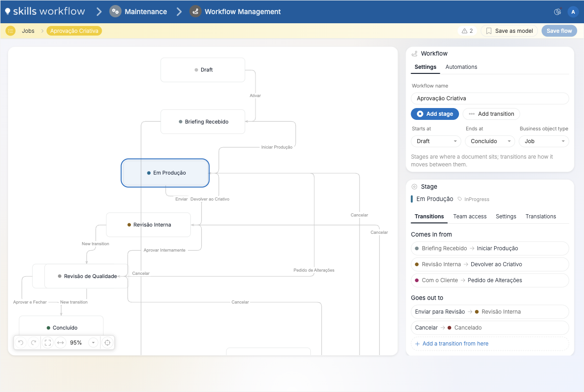Open the user avatar A menu
584x392 pixels.
(573, 12)
